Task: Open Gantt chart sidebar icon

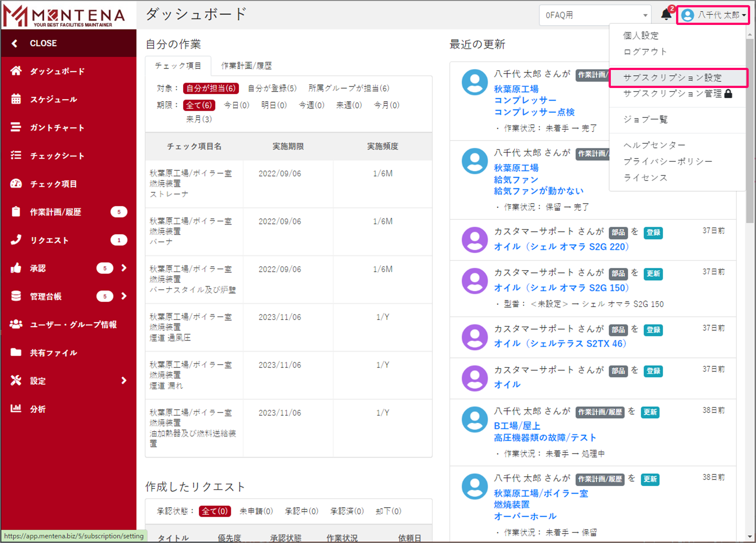Action: point(16,127)
